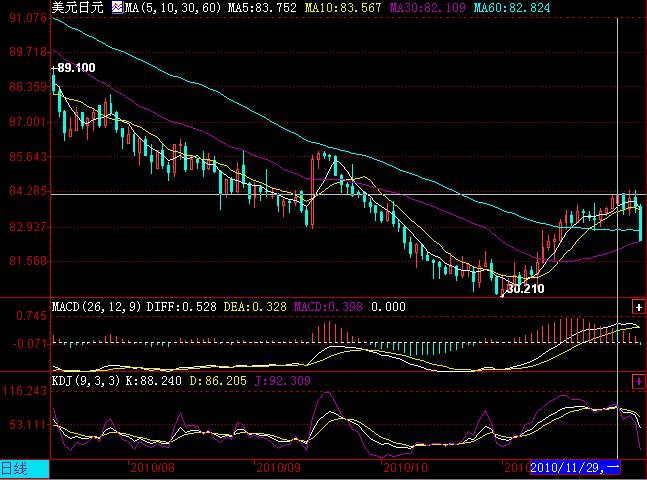Click the 89.100 high price annotation
The width and height of the screenshot is (647, 480).
click(76, 68)
